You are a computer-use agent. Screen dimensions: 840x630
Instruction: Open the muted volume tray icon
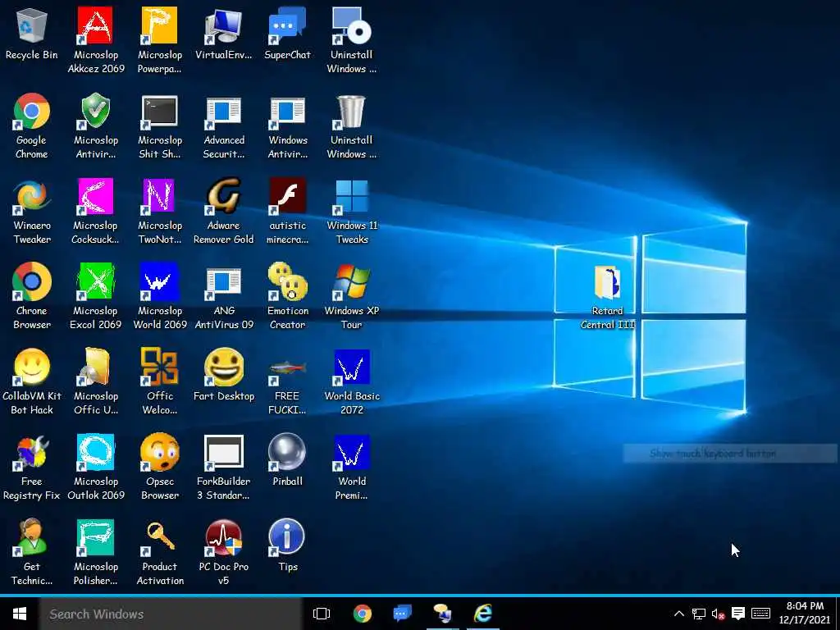point(718,614)
